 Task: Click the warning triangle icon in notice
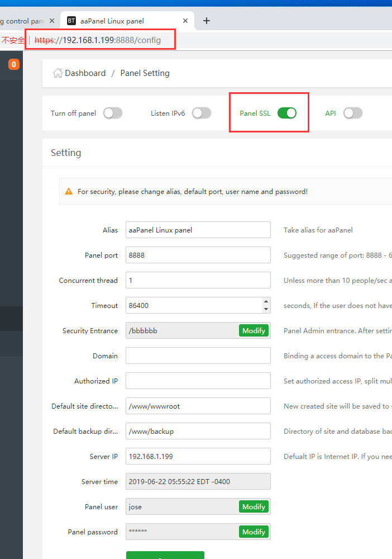69,191
